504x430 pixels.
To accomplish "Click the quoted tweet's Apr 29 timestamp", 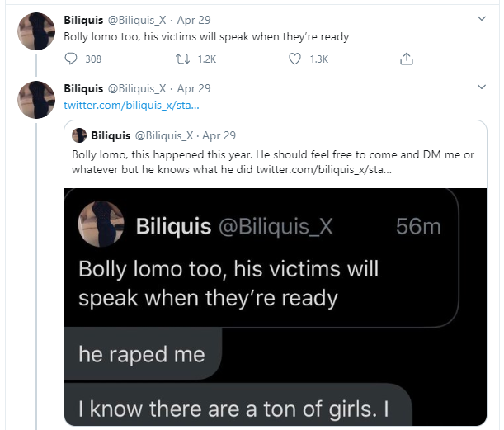I will pyautogui.click(x=219, y=135).
